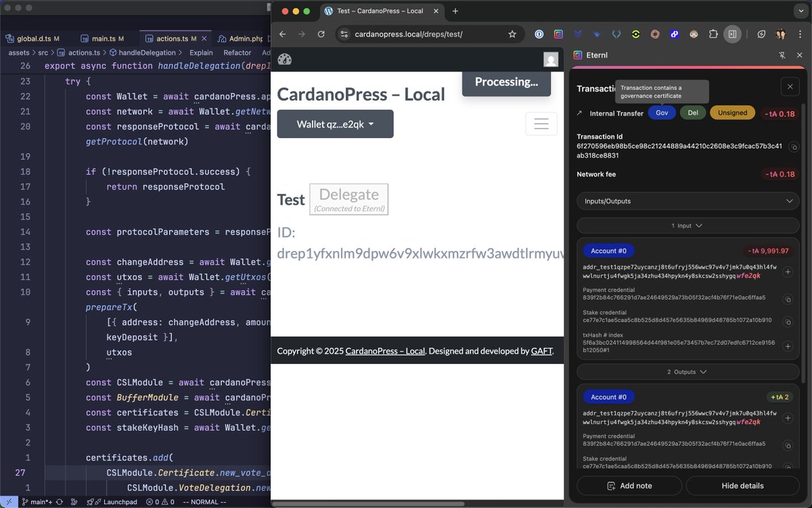Click plus icon beside the input address

[x=788, y=272]
